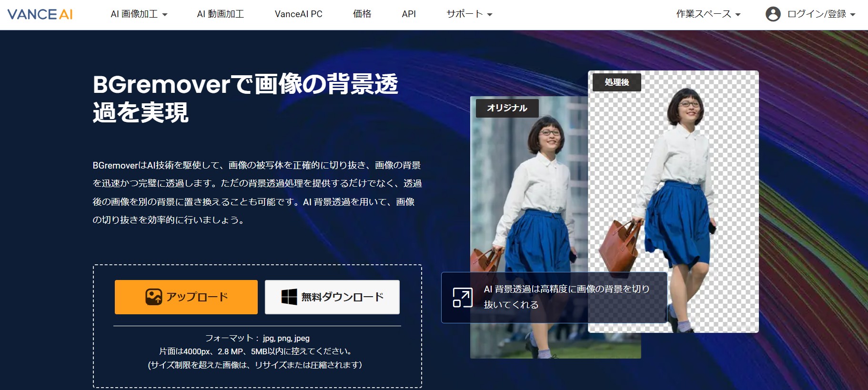Image resolution: width=868 pixels, height=390 pixels.
Task: Go to AI 動画加工 in the navigation bar
Action: click(x=220, y=14)
